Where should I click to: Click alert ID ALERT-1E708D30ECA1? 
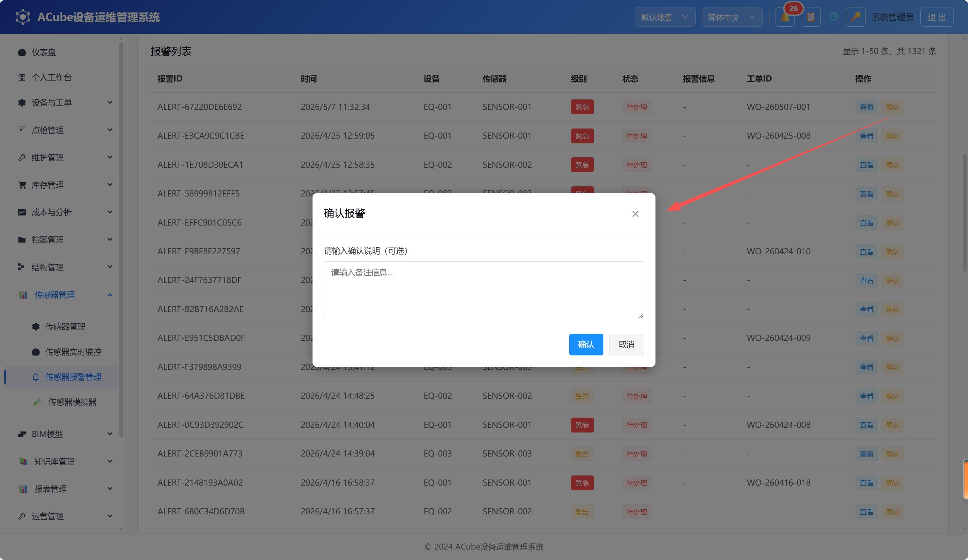coord(200,165)
